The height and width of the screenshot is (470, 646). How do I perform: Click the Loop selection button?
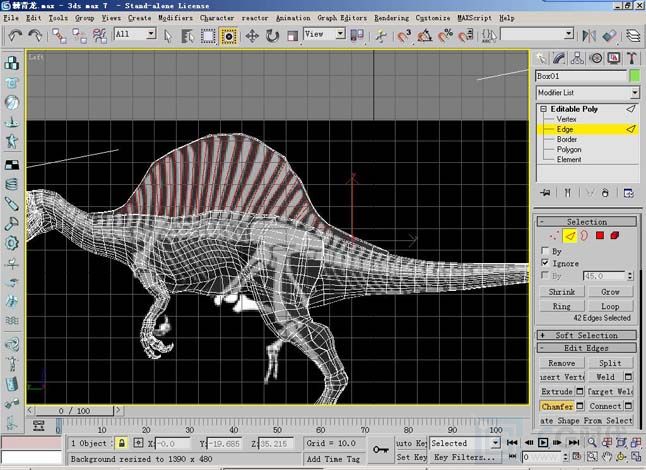610,306
